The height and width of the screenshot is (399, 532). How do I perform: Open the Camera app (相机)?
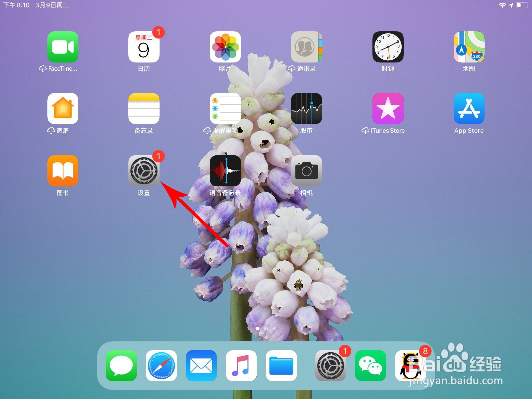point(306,171)
